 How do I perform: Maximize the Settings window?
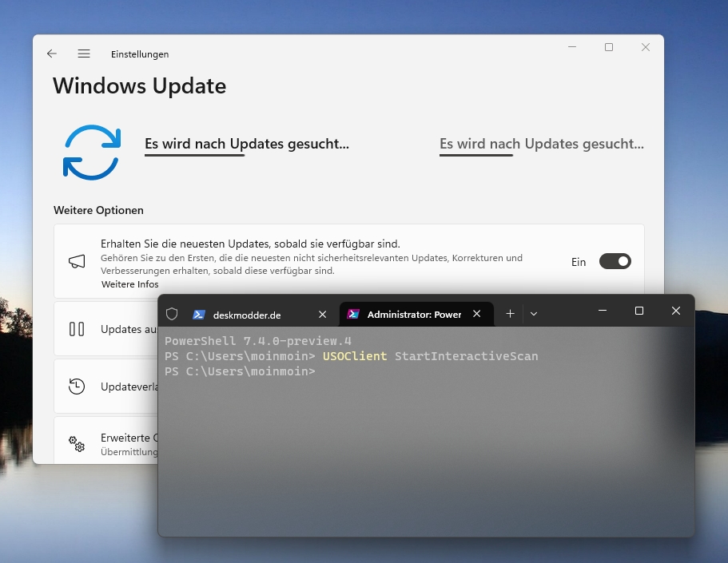pos(609,47)
